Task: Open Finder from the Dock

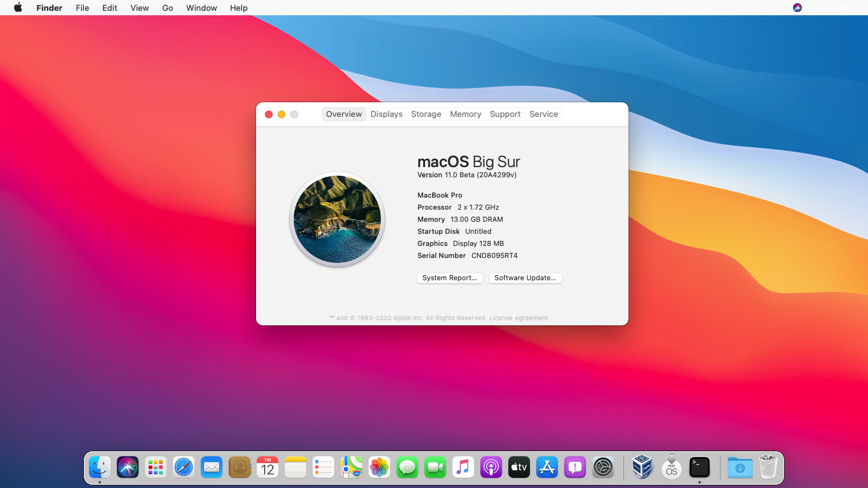Action: click(x=100, y=468)
